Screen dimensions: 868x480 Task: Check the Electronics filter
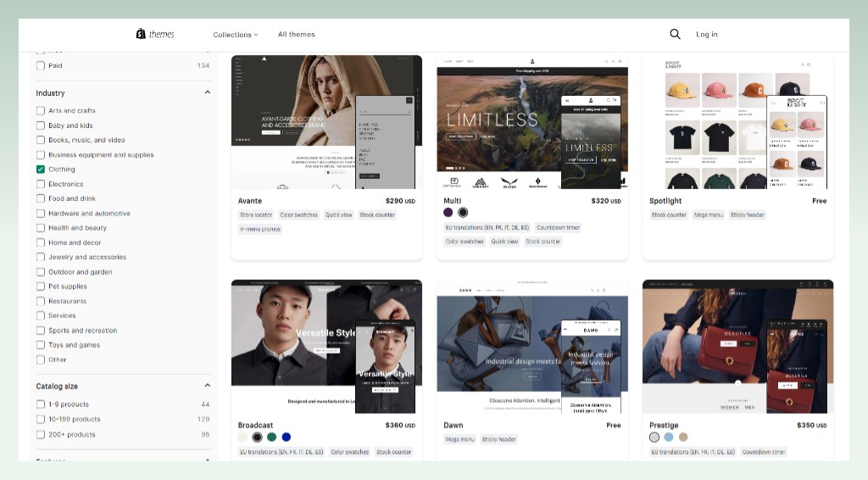click(41, 184)
